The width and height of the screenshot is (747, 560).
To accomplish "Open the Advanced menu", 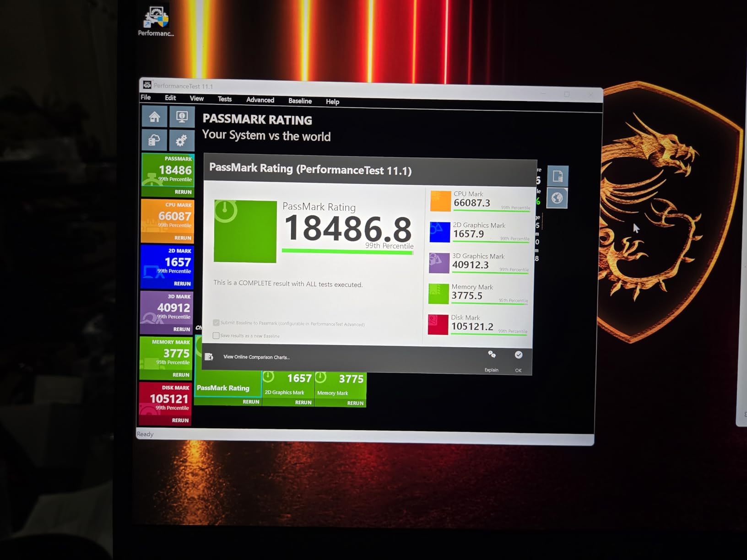I will (260, 100).
